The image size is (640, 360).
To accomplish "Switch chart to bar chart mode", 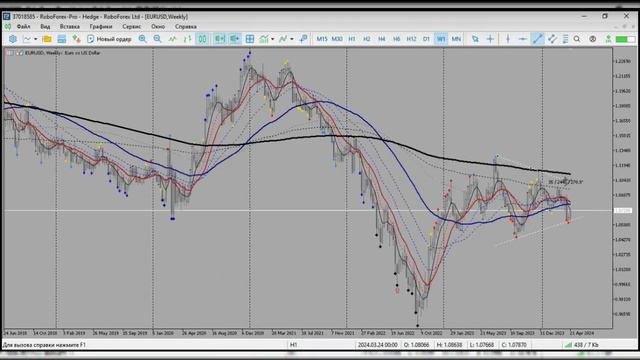I will (x=187, y=39).
